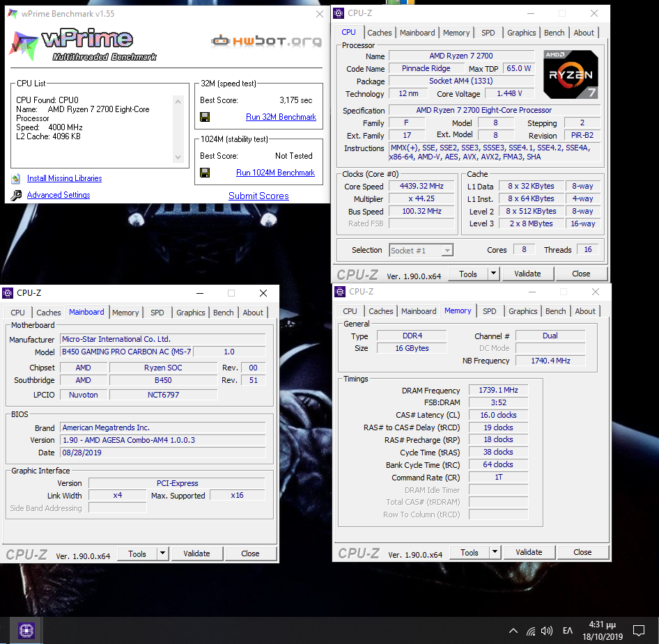Click the wPrime logo image
The height and width of the screenshot is (644, 659).
(x=82, y=44)
